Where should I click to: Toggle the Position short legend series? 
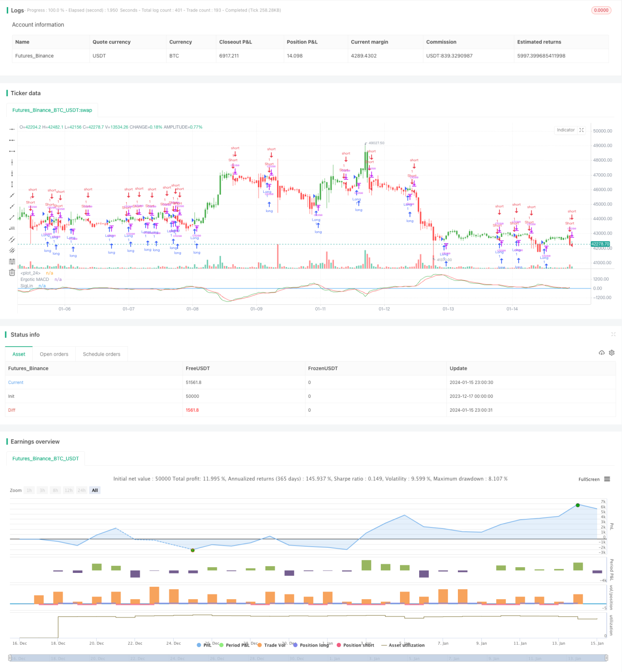[x=355, y=645]
